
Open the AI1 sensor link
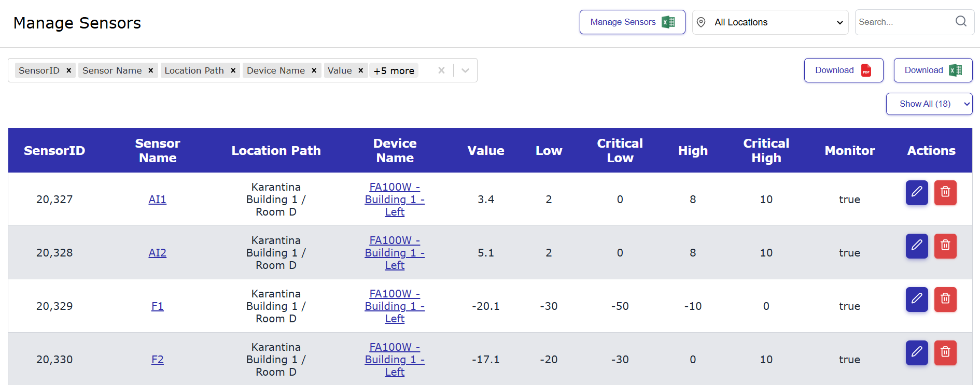click(x=157, y=199)
